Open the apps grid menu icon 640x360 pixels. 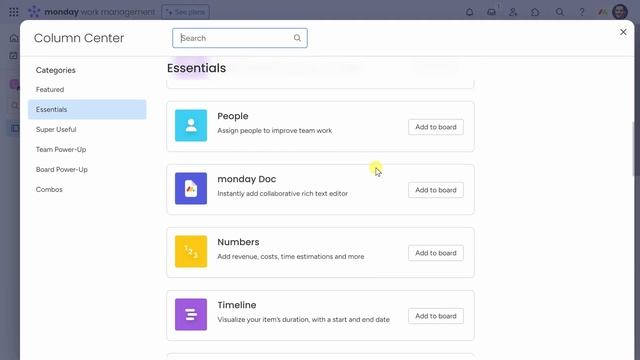tap(13, 12)
